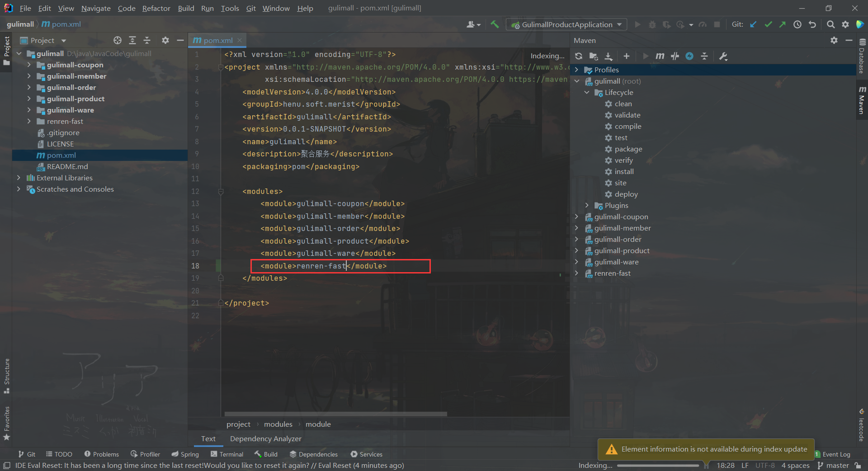Expand gulimall-member folder in Project tree
The width and height of the screenshot is (868, 471).
tap(29, 76)
